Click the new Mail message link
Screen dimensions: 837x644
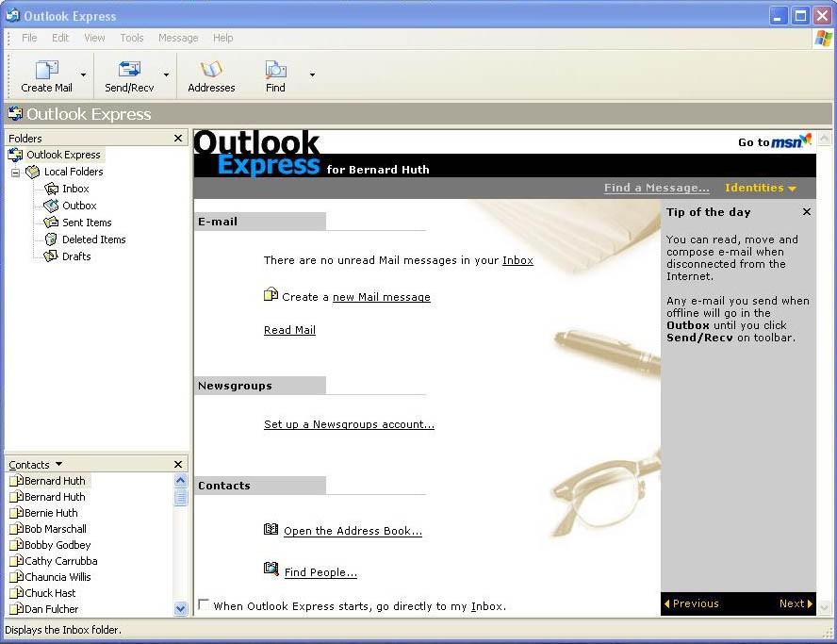(x=381, y=297)
